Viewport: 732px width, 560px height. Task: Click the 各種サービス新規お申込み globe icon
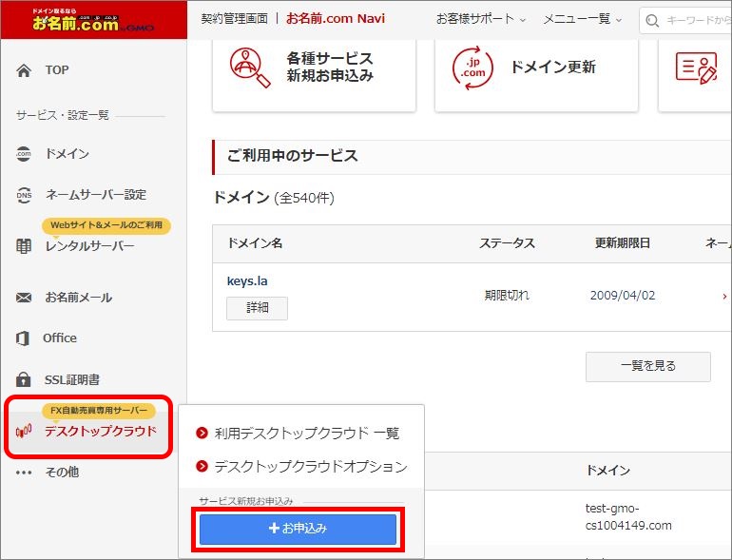pyautogui.click(x=250, y=68)
